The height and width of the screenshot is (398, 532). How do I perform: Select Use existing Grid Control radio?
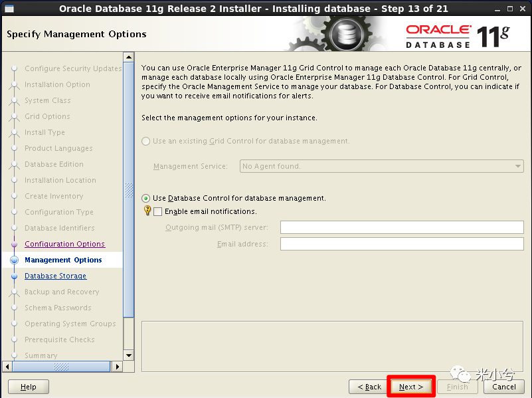coord(146,141)
